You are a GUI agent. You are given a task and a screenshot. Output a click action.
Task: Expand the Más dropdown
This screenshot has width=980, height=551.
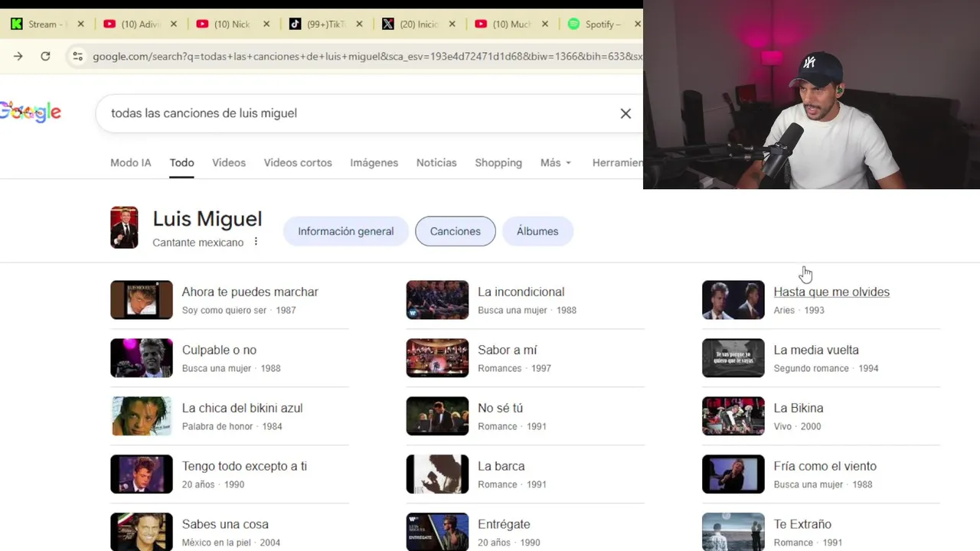click(556, 162)
